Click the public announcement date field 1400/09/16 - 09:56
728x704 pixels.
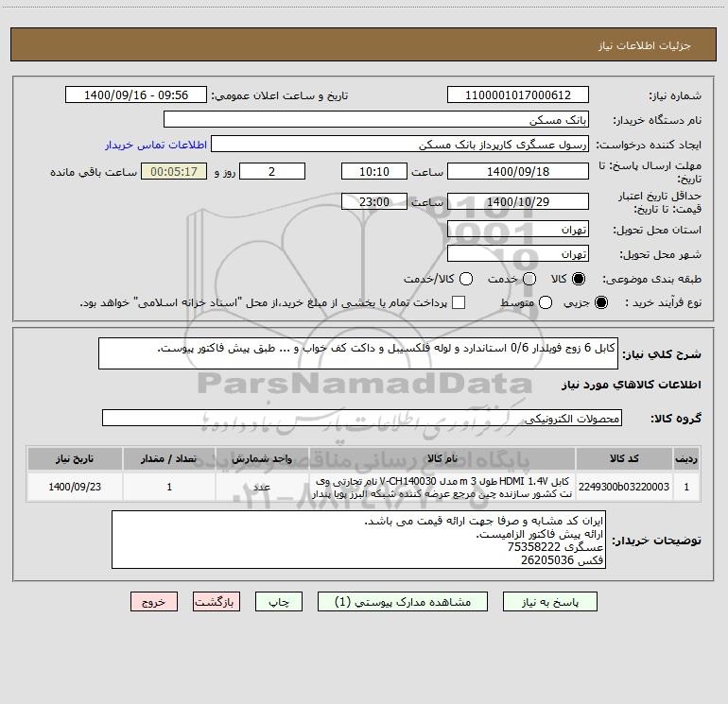(135, 95)
